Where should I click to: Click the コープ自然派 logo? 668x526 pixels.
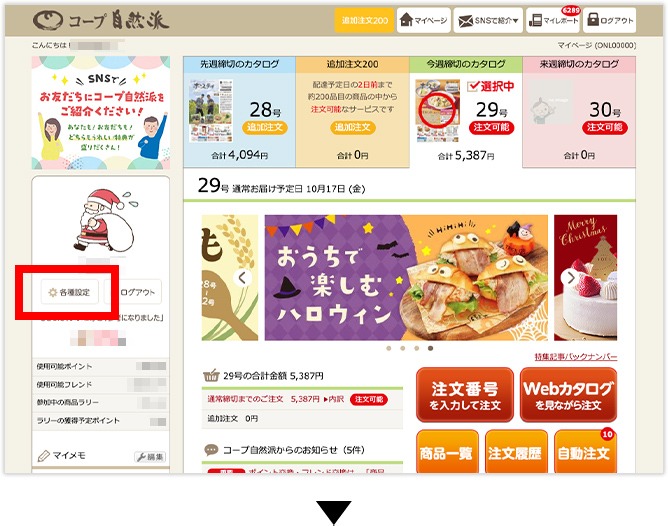(101, 20)
